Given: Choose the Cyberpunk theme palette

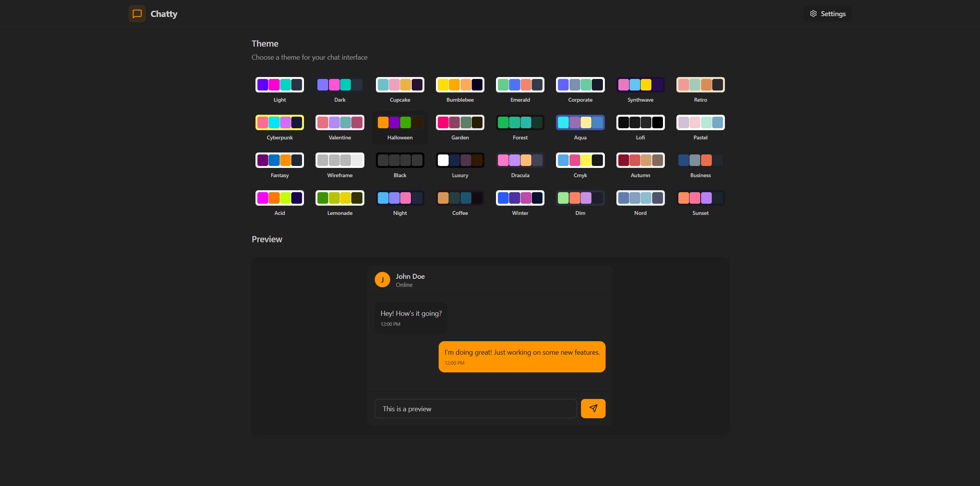Looking at the screenshot, I should tap(280, 123).
